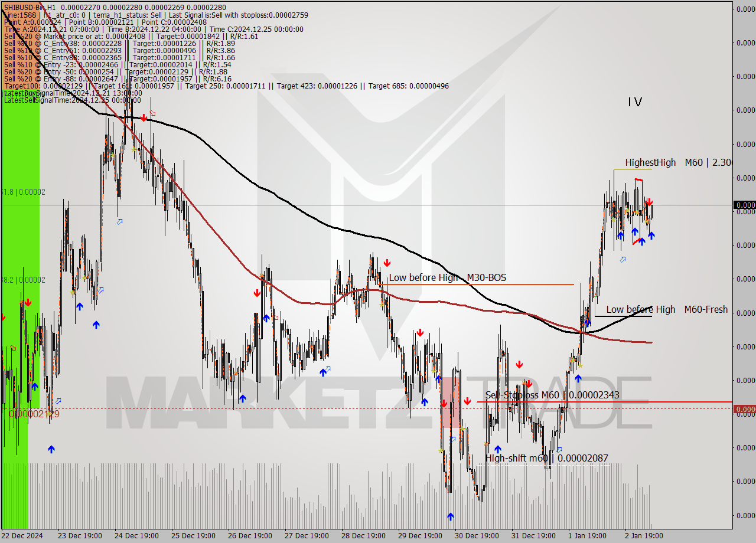Select the 38.2 Fibonacci level label

(23, 280)
